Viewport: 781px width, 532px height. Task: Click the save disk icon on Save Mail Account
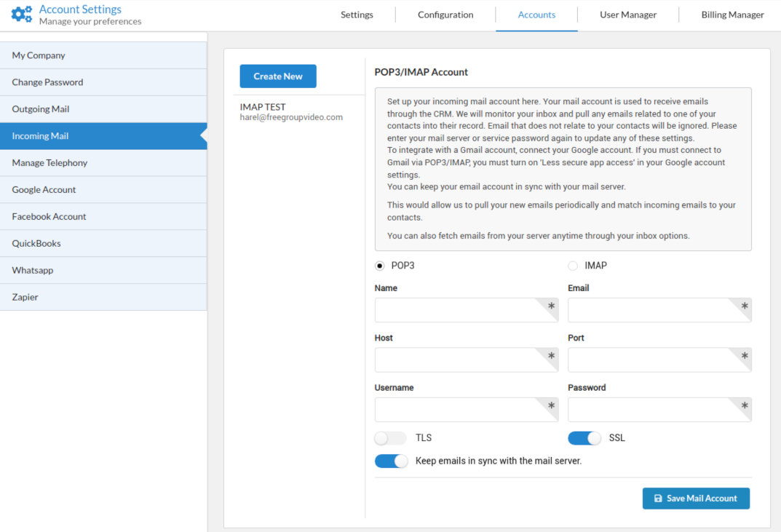coord(659,498)
